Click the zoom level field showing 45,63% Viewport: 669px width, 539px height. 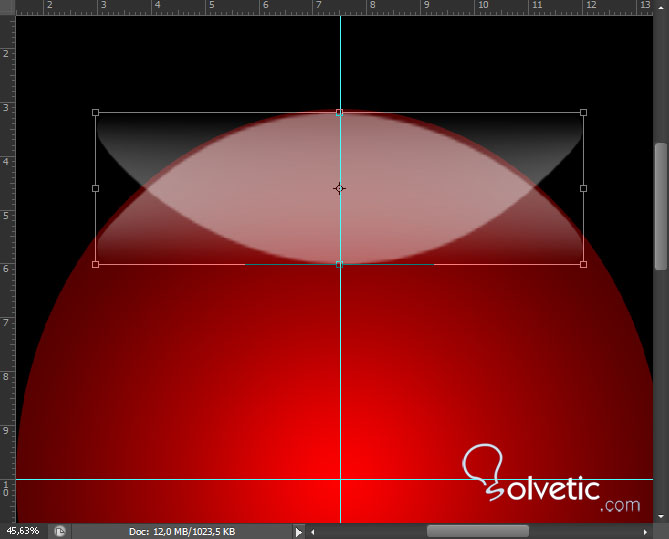22,531
